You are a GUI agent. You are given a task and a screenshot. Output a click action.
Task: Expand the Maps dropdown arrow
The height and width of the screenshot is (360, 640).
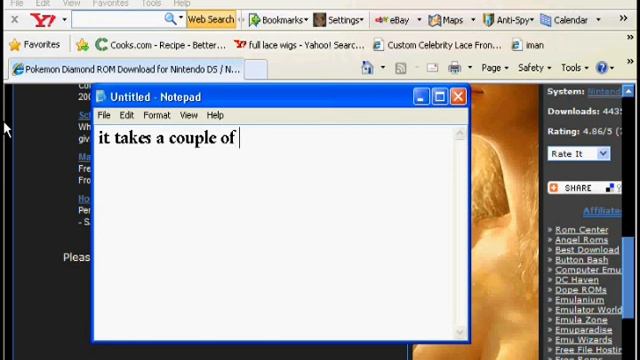point(473,20)
